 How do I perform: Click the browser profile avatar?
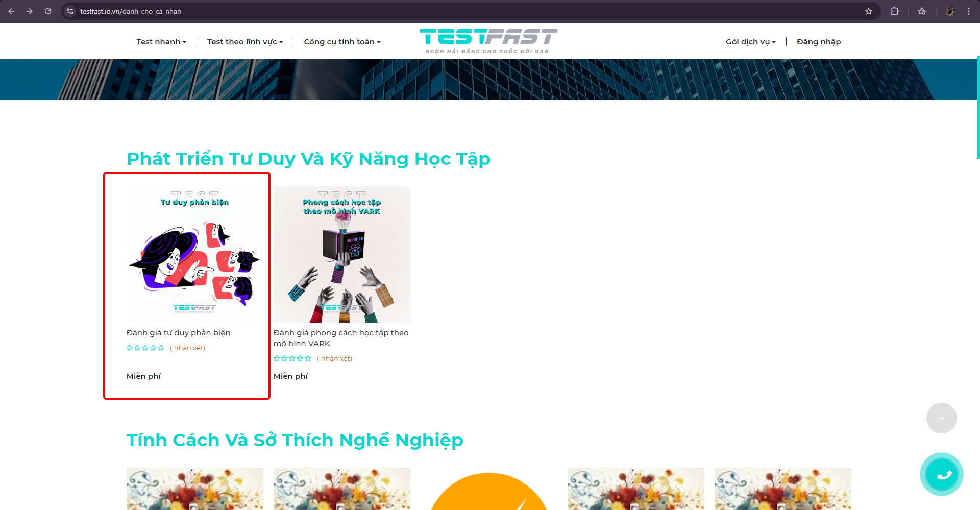(x=950, y=11)
